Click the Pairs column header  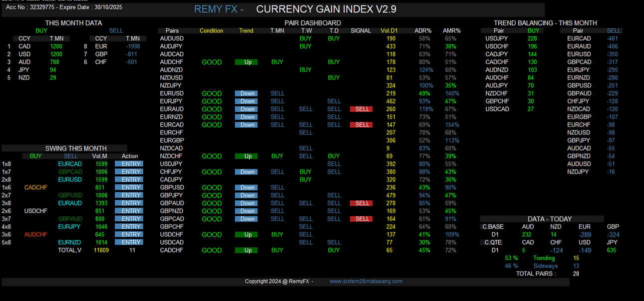pos(172,30)
